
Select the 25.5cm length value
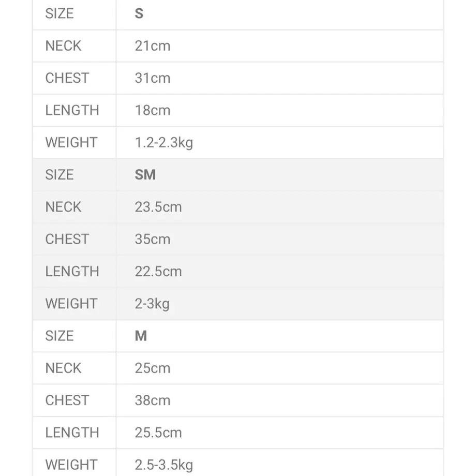(x=158, y=433)
